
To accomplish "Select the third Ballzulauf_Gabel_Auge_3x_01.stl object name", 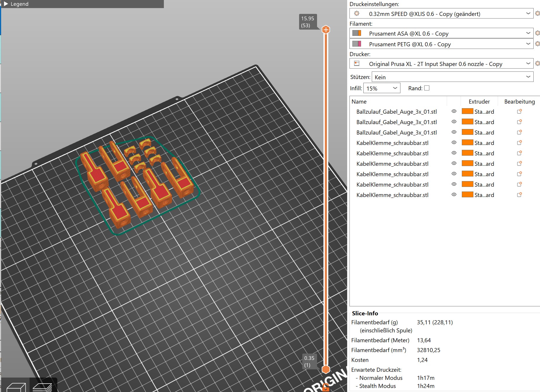I will pos(397,132).
